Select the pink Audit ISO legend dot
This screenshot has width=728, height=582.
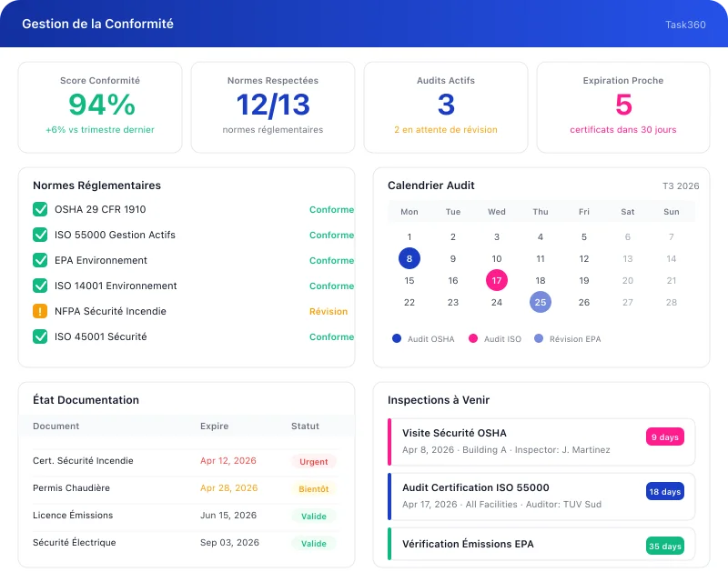[x=472, y=339]
